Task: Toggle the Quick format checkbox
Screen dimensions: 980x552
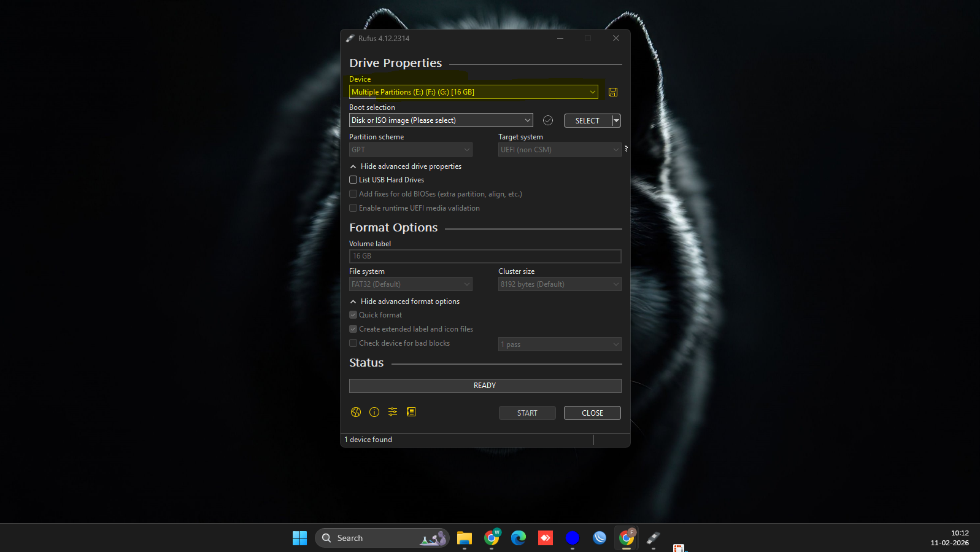Action: [x=353, y=315]
